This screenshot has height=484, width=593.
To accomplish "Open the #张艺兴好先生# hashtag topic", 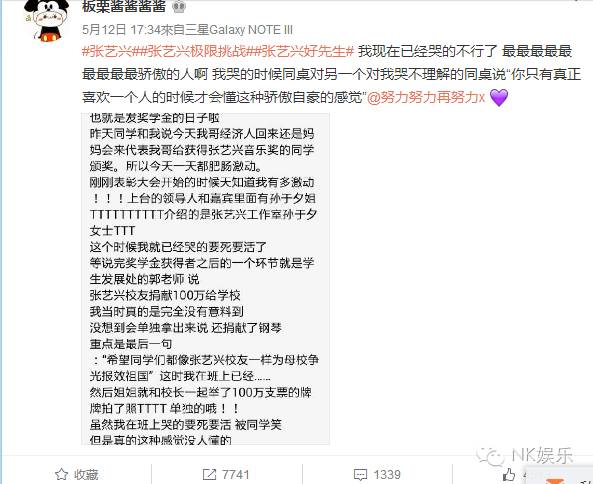I will coord(300,51).
